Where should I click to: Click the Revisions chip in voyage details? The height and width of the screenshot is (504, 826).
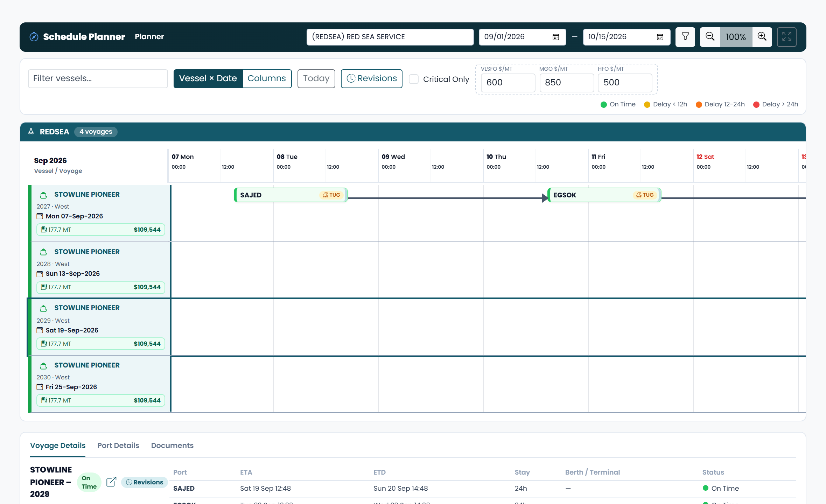(144, 482)
